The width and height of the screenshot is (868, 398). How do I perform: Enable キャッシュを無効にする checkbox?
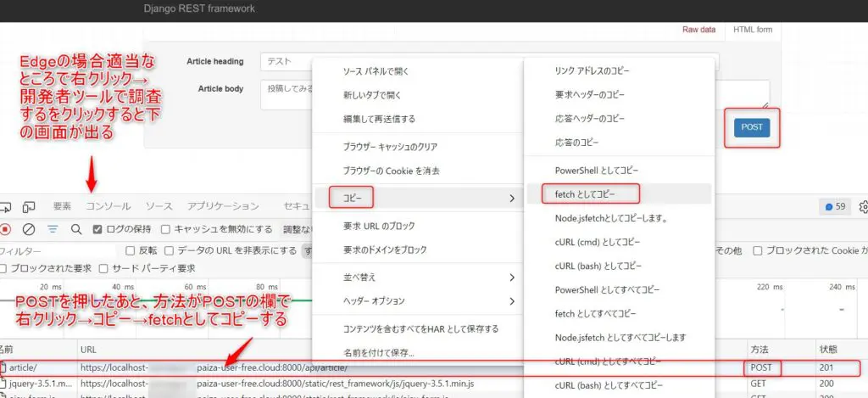click(165, 229)
